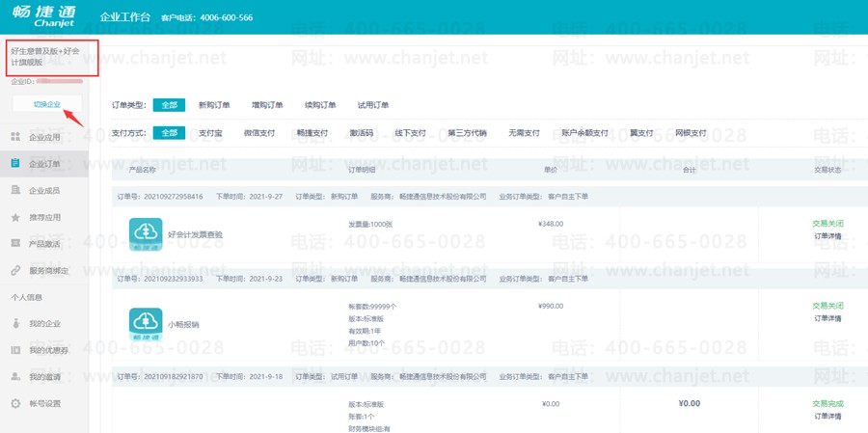Open 企业应用 in the sidebar
Image resolution: width=868 pixels, height=433 pixels.
44,137
